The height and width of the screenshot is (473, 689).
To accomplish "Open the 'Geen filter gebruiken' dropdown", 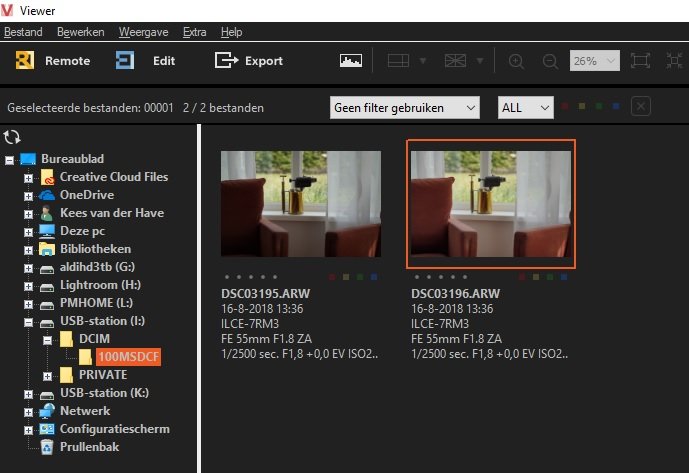I will tap(404, 107).
